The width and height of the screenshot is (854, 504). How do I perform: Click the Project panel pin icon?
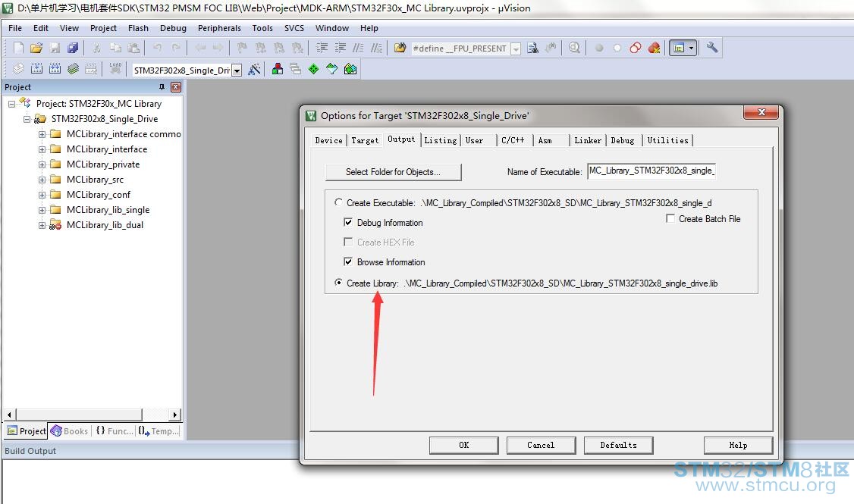pyautogui.click(x=162, y=87)
